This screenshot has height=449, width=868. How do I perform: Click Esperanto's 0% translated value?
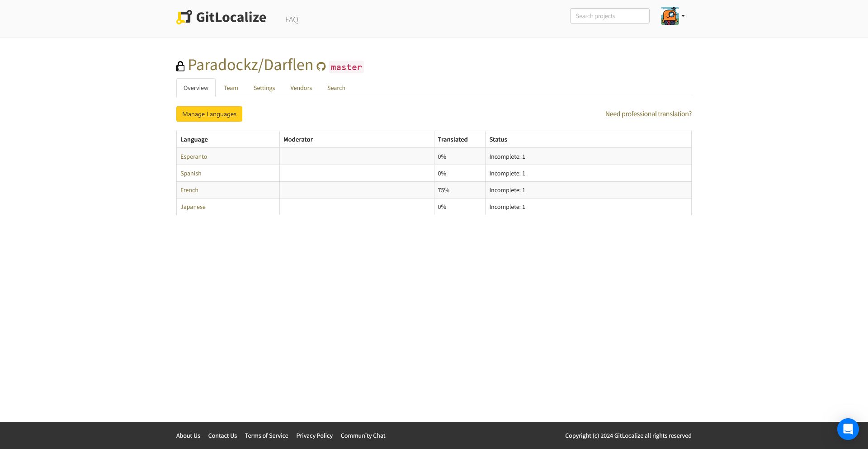pyautogui.click(x=442, y=156)
